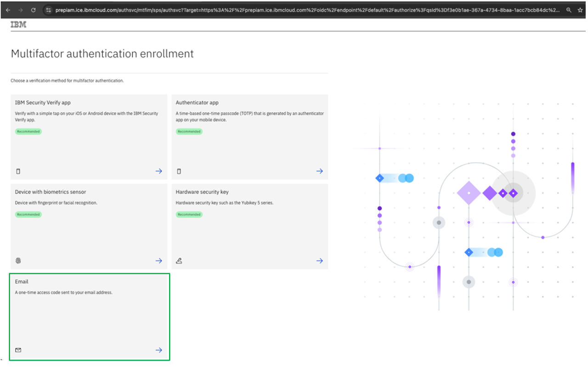Choose the Hardware security key title
Image resolution: width=588 pixels, height=367 pixels.
(202, 192)
